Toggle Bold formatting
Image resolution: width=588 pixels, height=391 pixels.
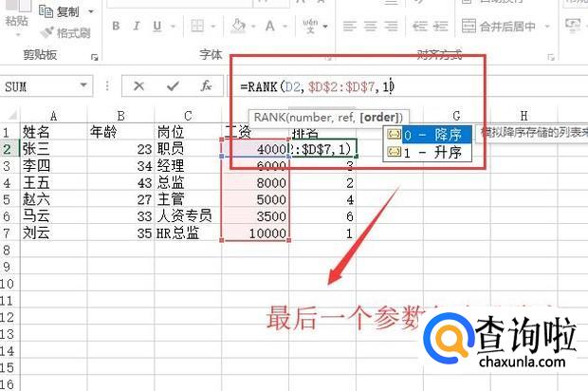(x=115, y=27)
